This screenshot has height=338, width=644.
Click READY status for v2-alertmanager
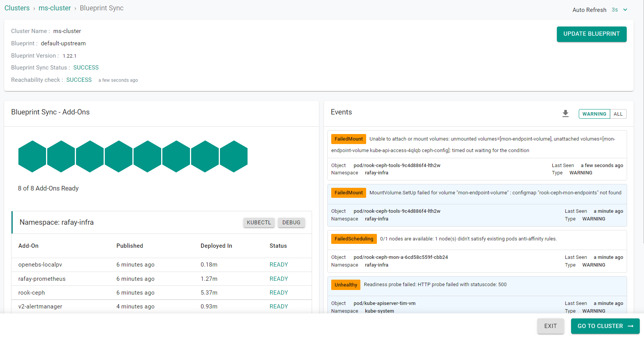tap(279, 307)
